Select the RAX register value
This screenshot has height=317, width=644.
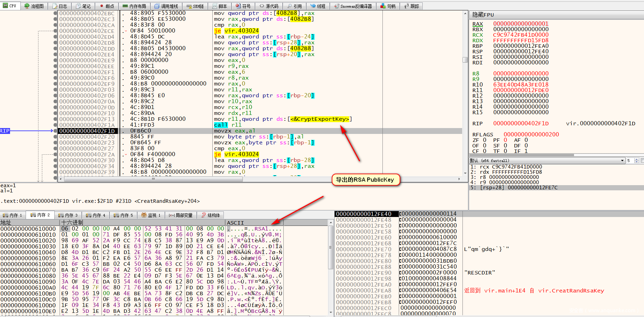[x=521, y=24]
